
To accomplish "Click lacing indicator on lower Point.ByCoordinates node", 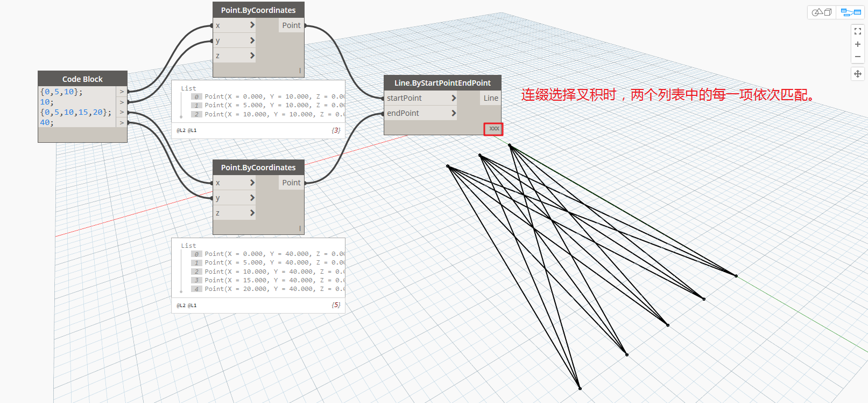I will click(300, 228).
